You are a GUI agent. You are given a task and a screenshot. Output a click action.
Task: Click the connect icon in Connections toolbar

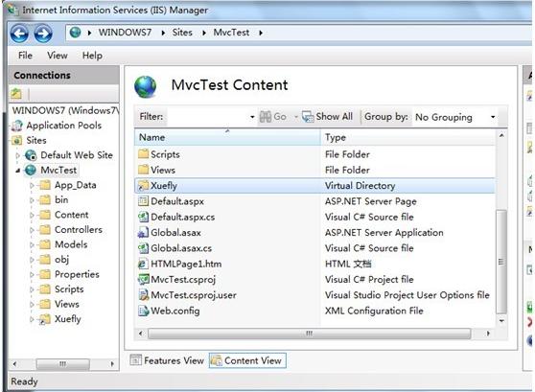click(16, 94)
